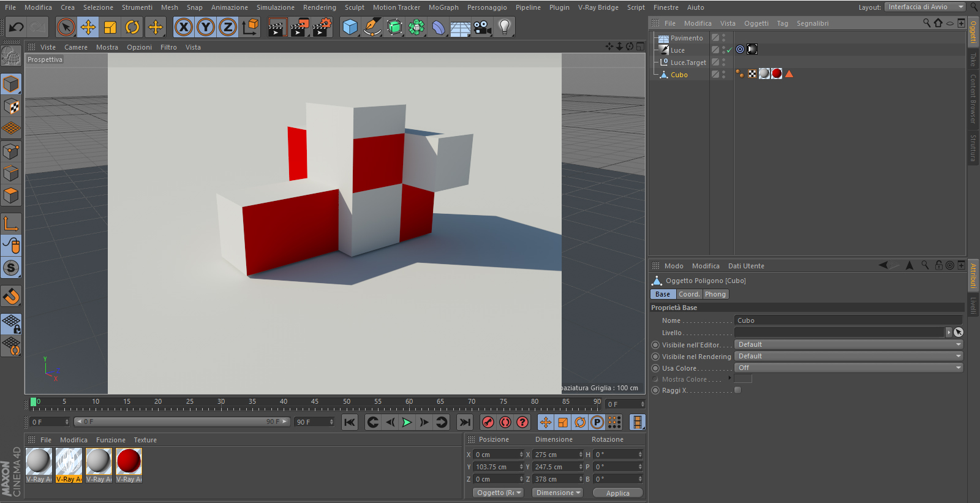Switch to Texture mode in left sidebar
This screenshot has width=980, height=503.
point(12,107)
